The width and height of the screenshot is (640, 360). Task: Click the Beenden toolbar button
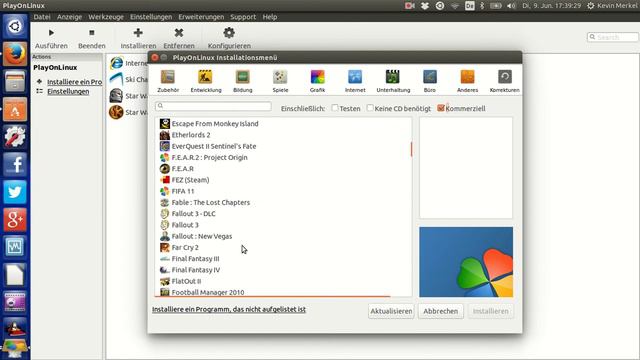(x=91, y=38)
